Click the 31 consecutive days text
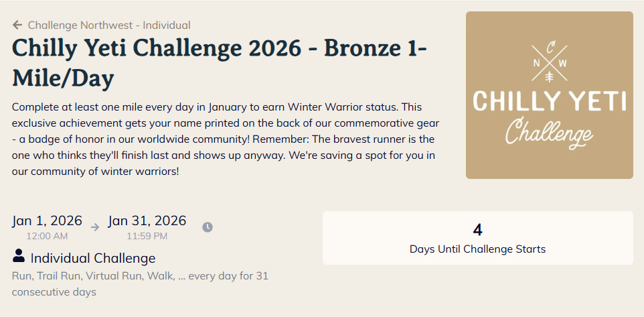The height and width of the screenshot is (317, 644). coord(54,292)
